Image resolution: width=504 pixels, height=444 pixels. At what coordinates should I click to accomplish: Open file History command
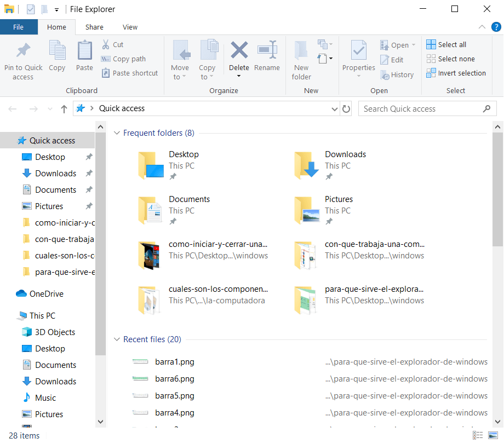397,75
